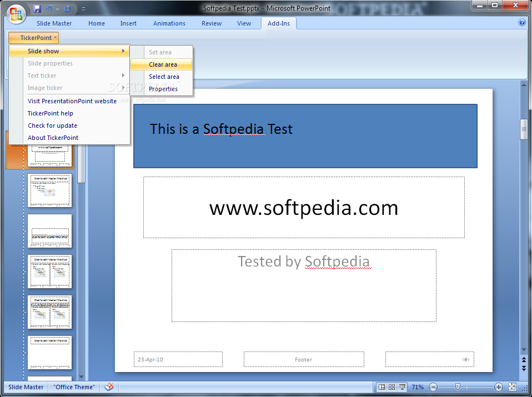Go to next slide double-arrow button
Screen dimensions: 532x397
coord(524,368)
